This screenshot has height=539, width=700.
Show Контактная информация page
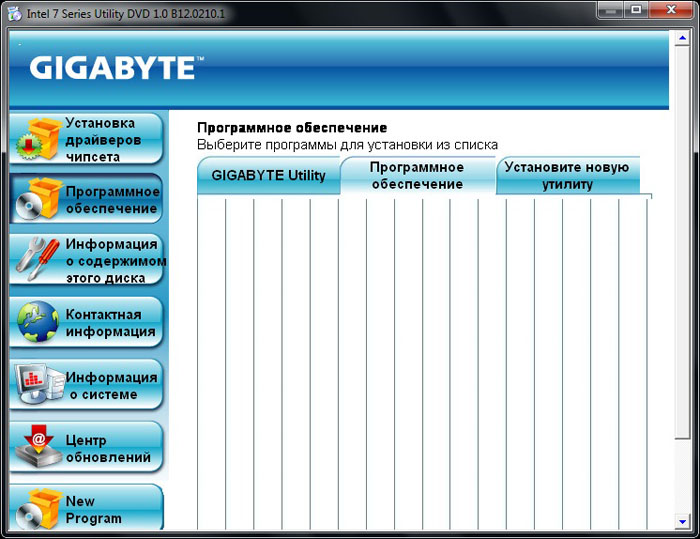[86, 322]
